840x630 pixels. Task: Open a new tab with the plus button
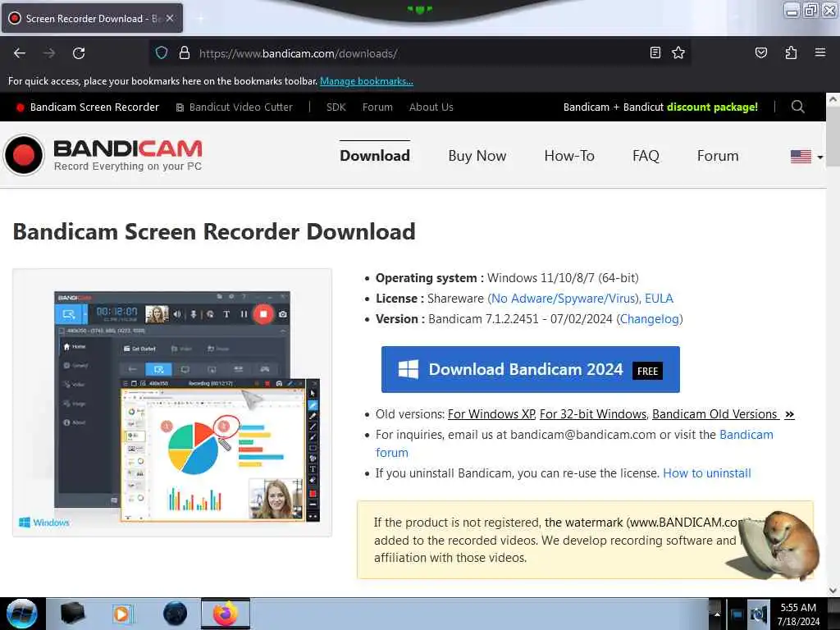tap(200, 18)
